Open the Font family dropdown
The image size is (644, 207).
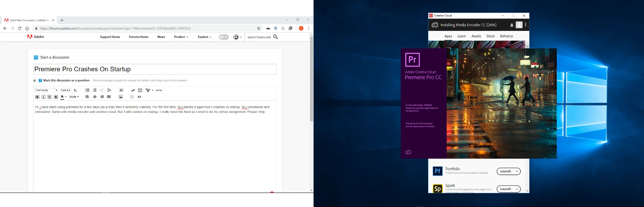(x=46, y=90)
